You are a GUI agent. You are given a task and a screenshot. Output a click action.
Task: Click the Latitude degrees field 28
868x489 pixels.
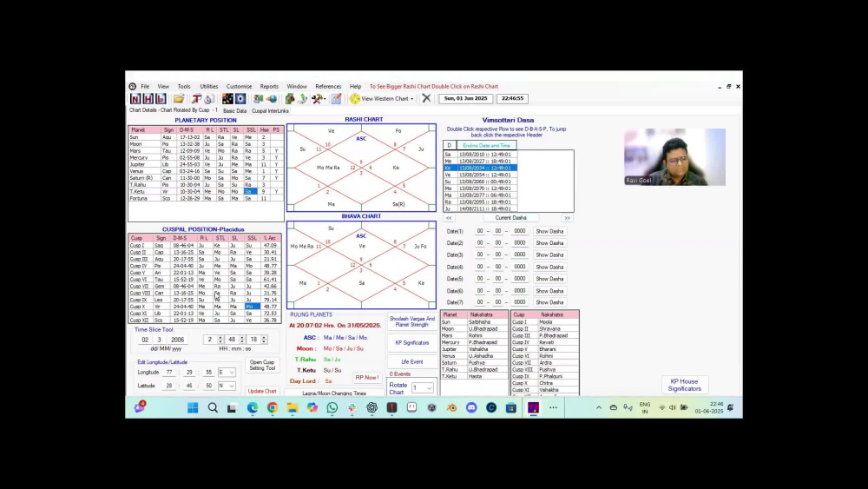point(169,386)
